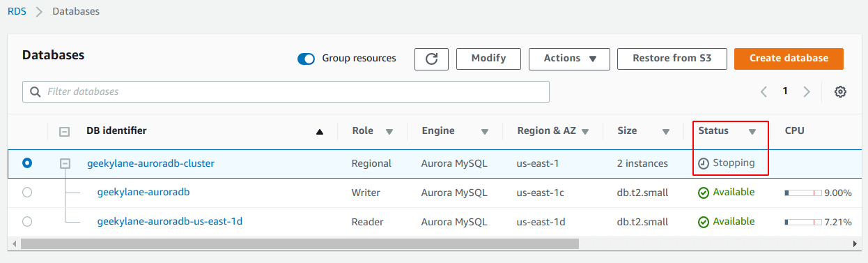Toggle Group resources switch
The image size is (868, 263).
tap(307, 59)
